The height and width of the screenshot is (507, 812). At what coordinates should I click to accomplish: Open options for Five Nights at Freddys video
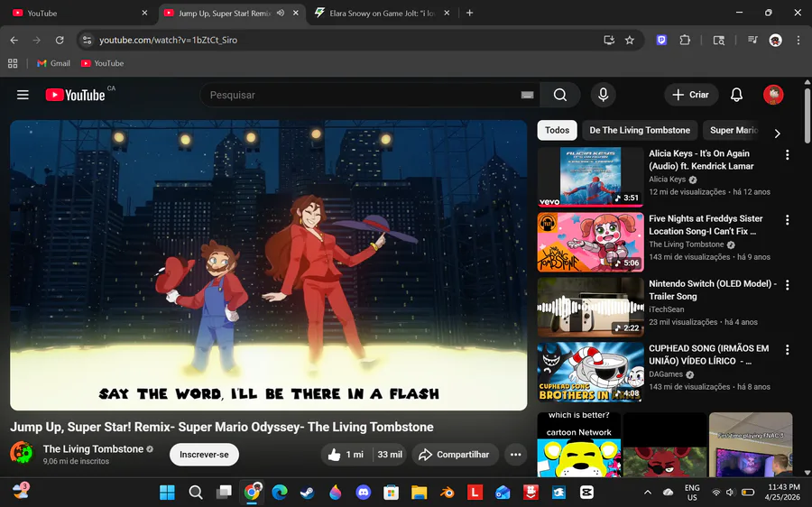coord(787,219)
